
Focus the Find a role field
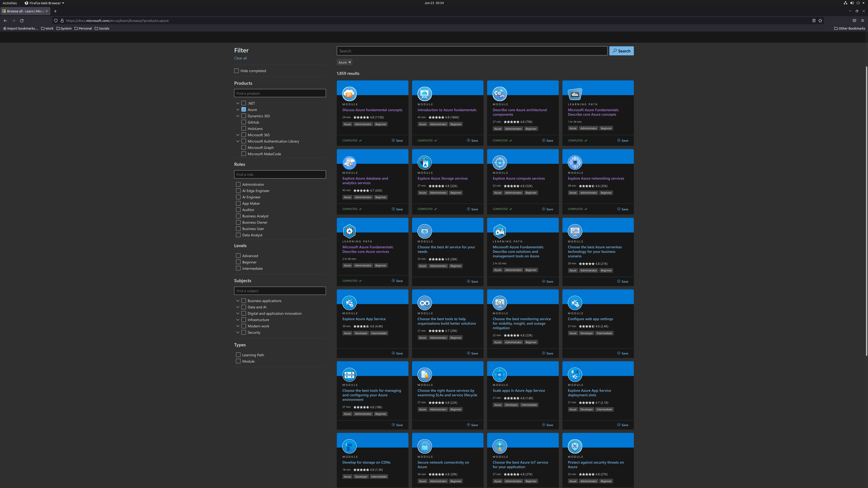[x=280, y=174]
